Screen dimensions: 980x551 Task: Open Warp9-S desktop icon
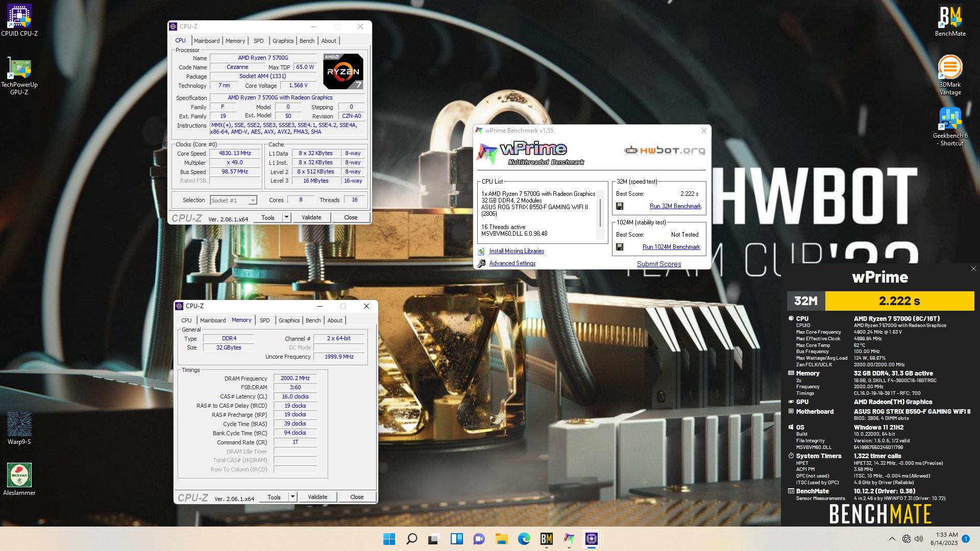pyautogui.click(x=19, y=429)
